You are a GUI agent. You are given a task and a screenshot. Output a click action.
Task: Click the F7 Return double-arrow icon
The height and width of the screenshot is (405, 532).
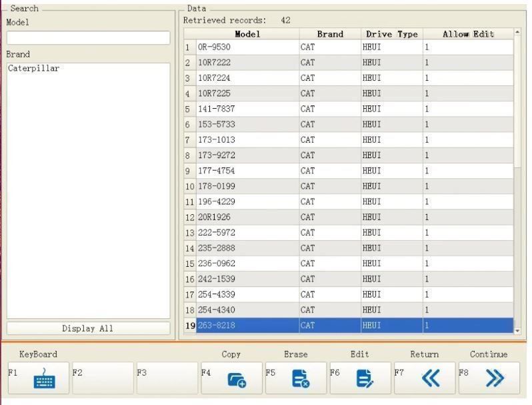431,378
